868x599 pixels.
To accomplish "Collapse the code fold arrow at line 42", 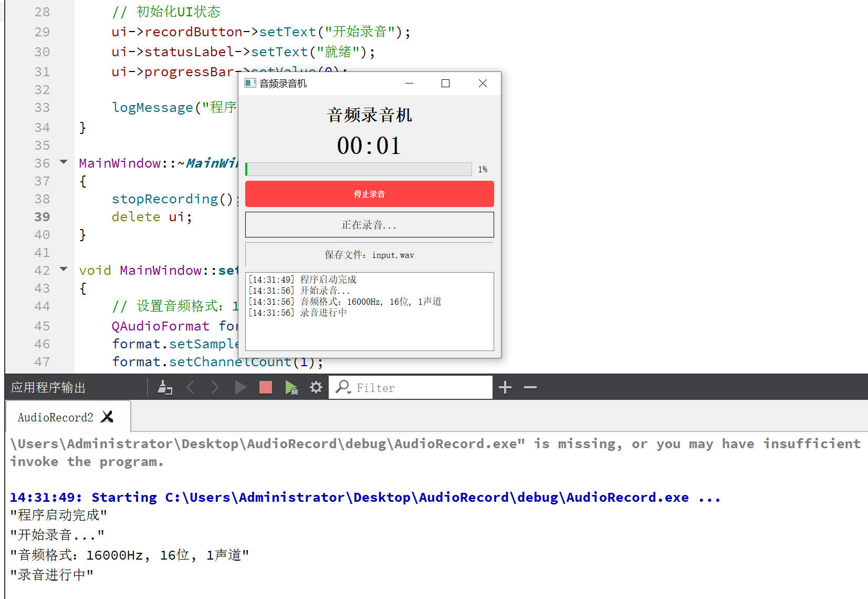I will [x=64, y=270].
